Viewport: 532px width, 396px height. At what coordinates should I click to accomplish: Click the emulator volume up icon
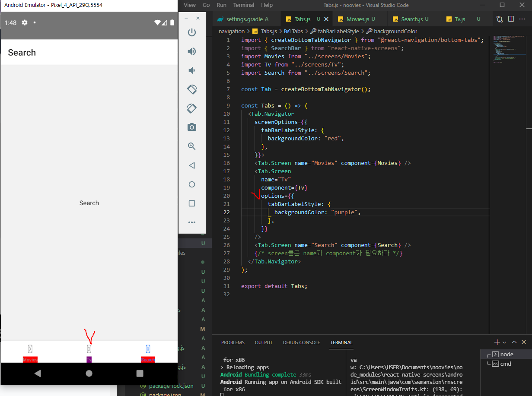point(192,51)
